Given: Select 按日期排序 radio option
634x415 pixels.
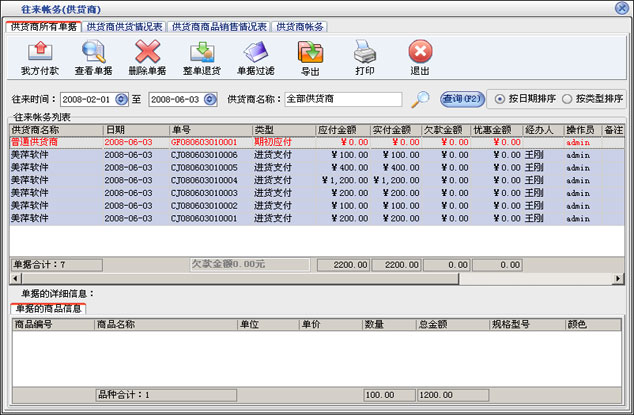Looking at the screenshot, I should pyautogui.click(x=500, y=99).
